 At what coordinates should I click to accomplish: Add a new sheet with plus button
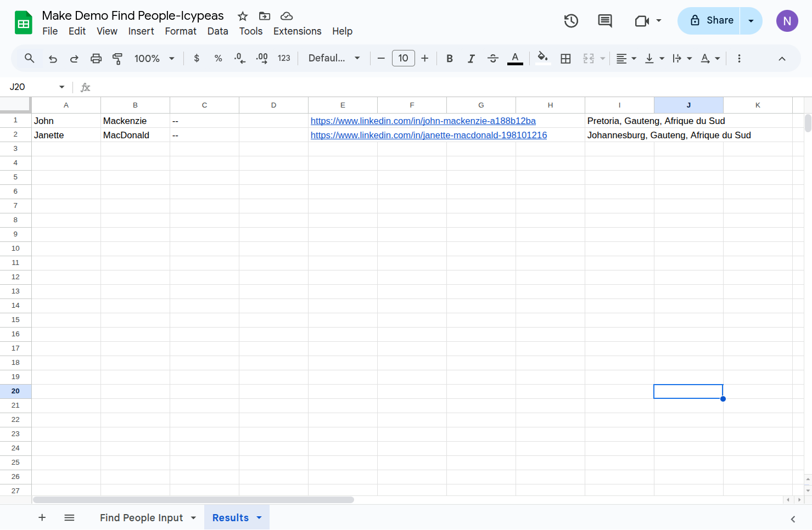(x=42, y=517)
